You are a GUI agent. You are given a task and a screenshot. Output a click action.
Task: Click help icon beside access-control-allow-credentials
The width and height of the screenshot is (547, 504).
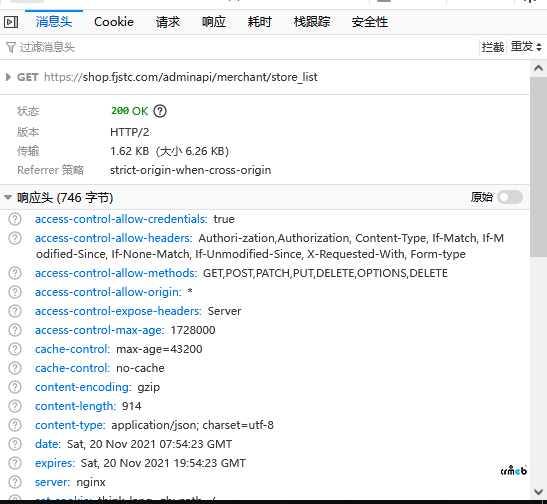[x=15, y=219]
